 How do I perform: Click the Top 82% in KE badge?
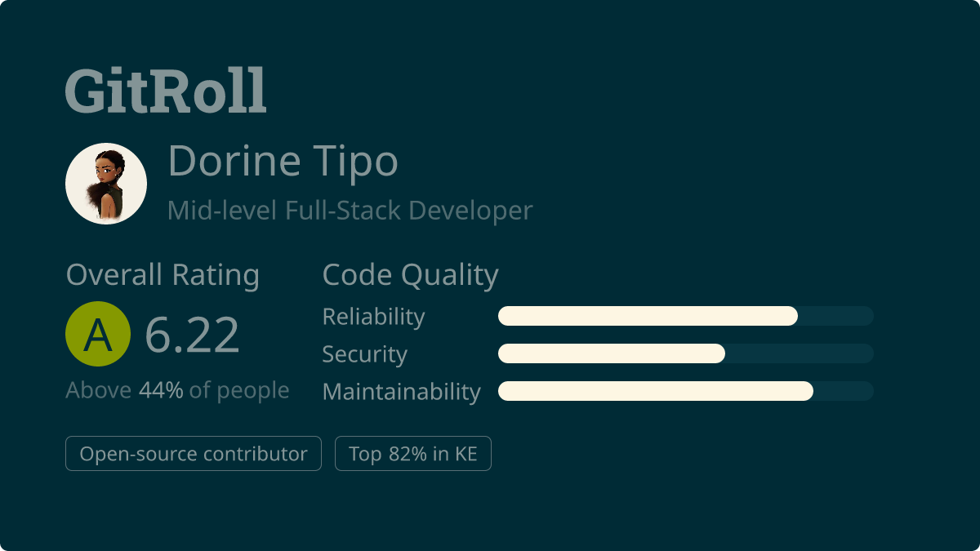[413, 454]
